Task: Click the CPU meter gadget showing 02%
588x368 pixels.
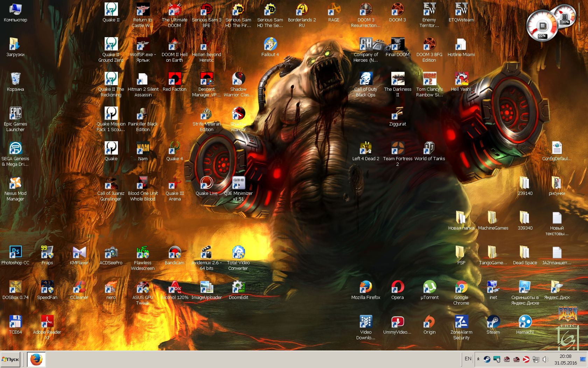Action: (542, 26)
